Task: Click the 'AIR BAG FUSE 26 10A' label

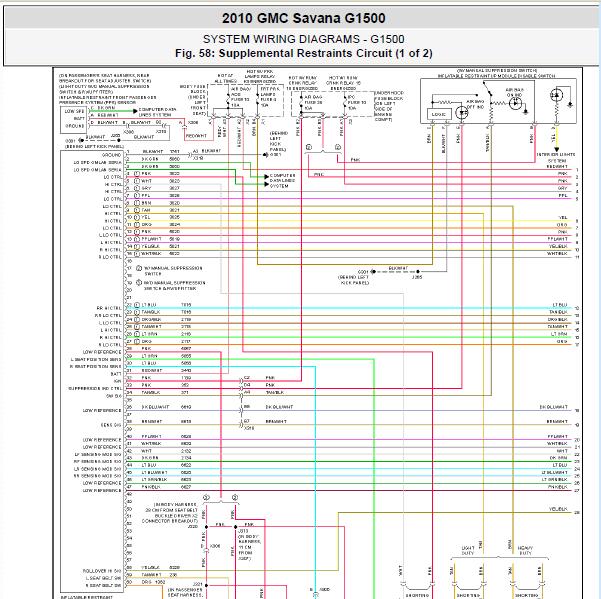Action: [x=314, y=103]
